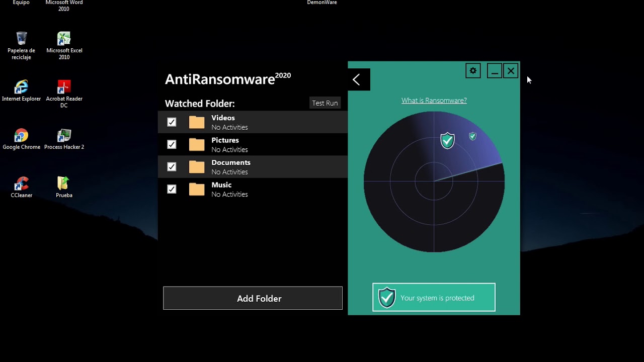Click the AntiRansomware 2020 title
Screen dimensions: 644x362
pos(228,79)
